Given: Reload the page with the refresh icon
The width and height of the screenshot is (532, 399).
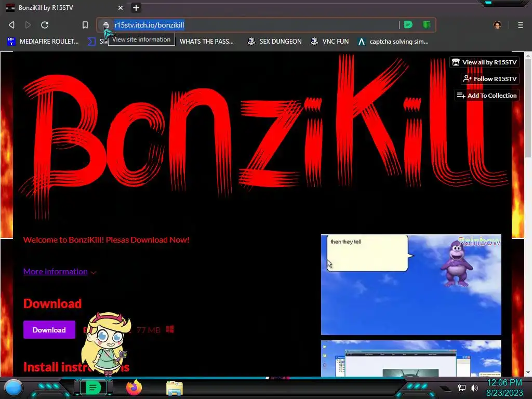Looking at the screenshot, I should click(x=45, y=25).
